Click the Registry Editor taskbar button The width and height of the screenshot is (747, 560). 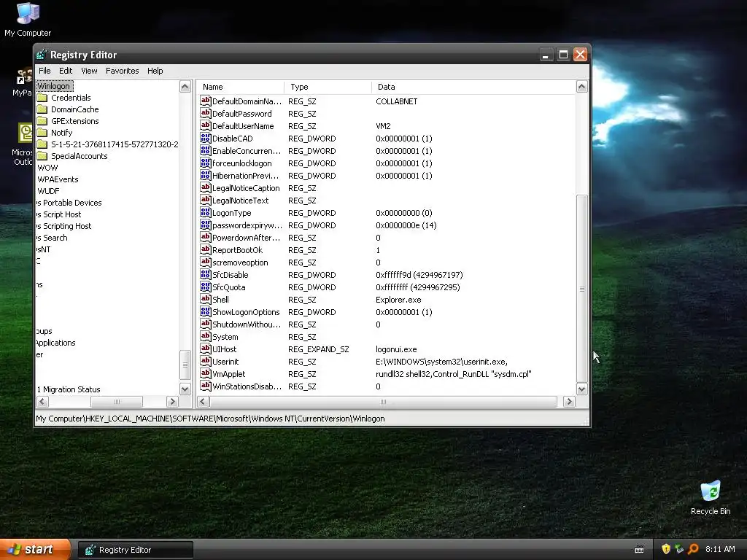point(135,550)
